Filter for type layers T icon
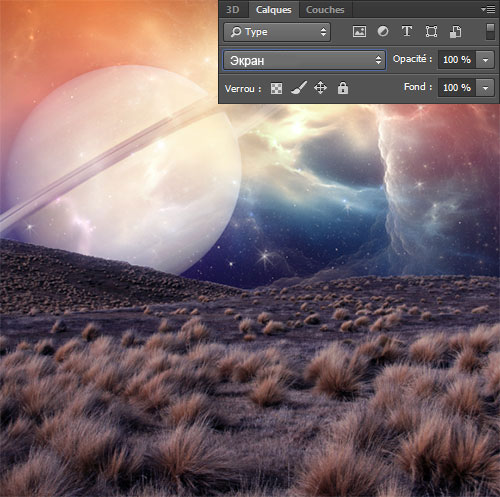Image resolution: width=500 pixels, height=497 pixels. point(407,32)
